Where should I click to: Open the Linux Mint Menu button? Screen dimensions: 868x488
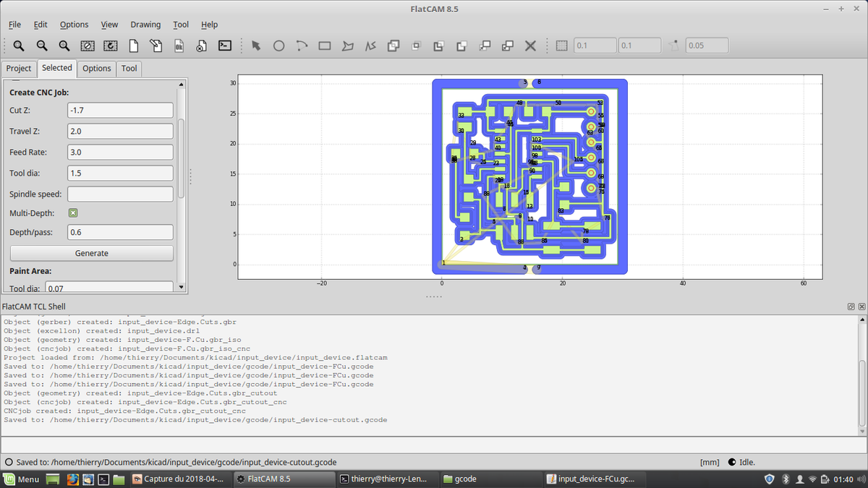pos(21,479)
